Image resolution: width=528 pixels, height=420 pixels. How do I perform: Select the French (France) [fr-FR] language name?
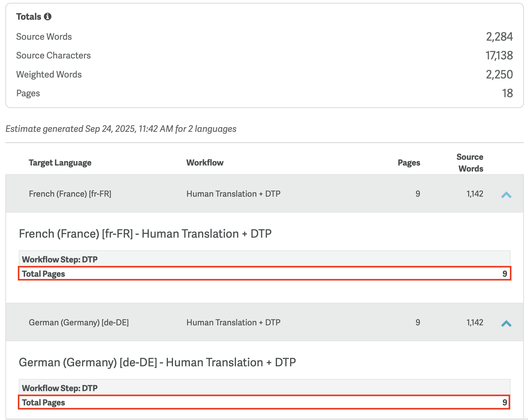(x=70, y=194)
